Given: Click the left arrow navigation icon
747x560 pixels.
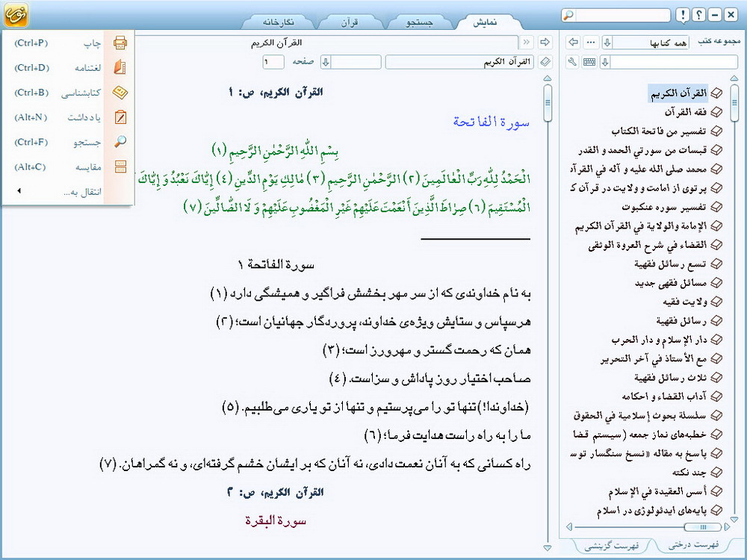Looking at the screenshot, I should point(573,42).
